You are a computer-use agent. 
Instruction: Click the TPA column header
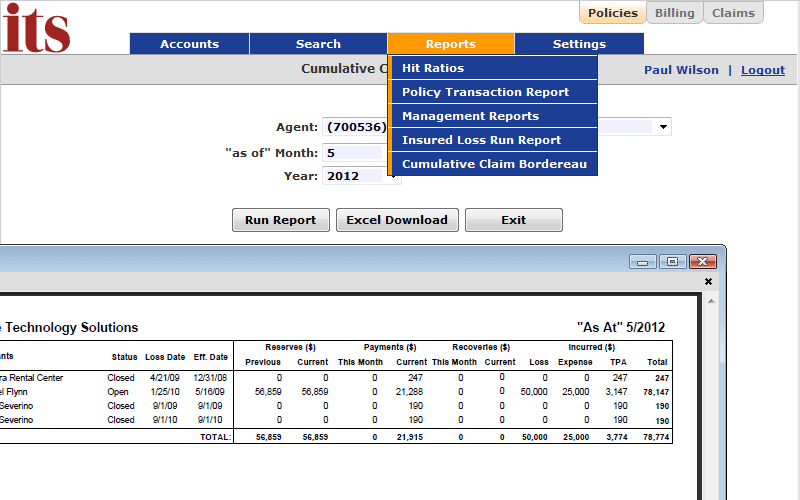(618, 362)
